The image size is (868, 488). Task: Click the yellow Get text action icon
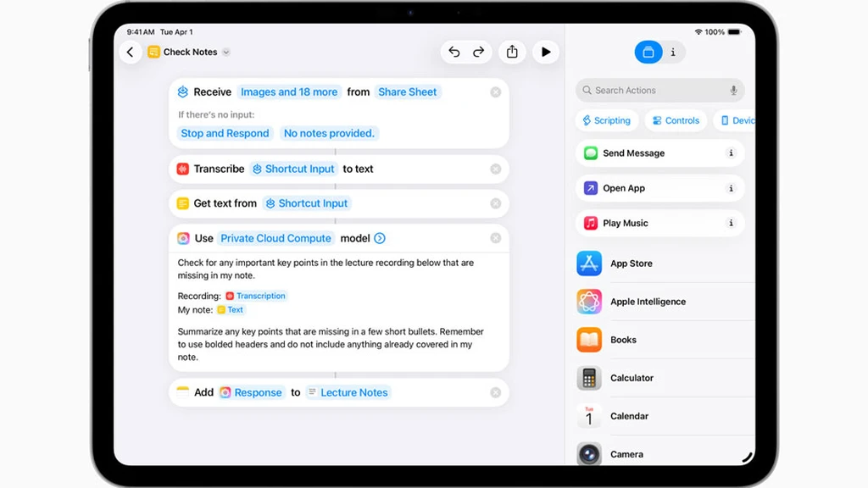(x=183, y=203)
